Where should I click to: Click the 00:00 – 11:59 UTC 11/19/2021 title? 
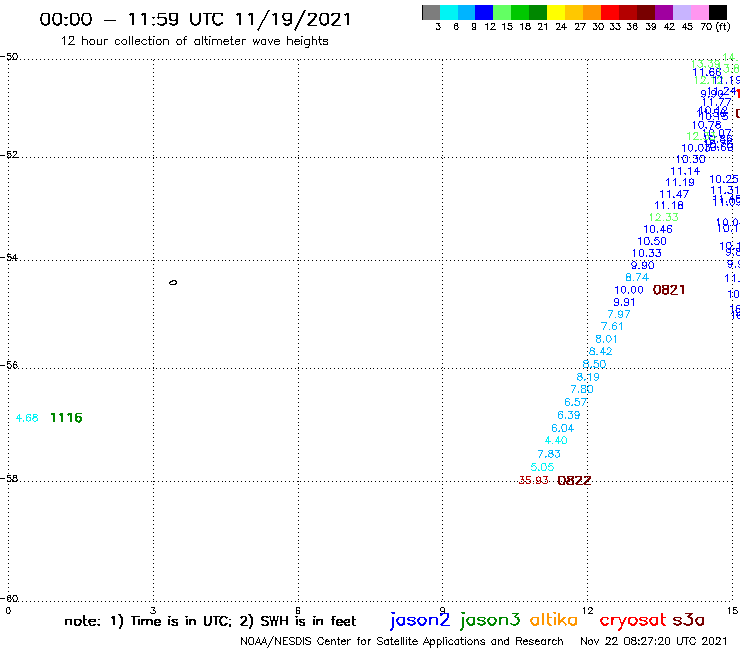pos(195,19)
